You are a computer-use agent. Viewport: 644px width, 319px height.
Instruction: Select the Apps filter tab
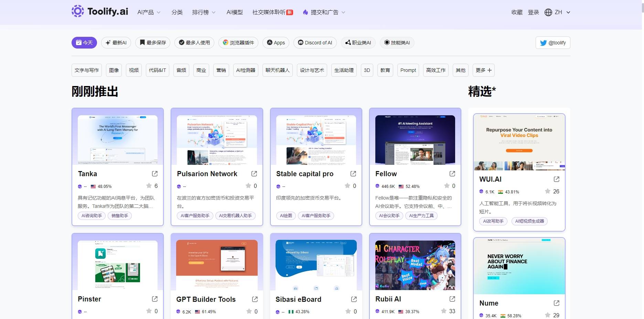click(276, 43)
